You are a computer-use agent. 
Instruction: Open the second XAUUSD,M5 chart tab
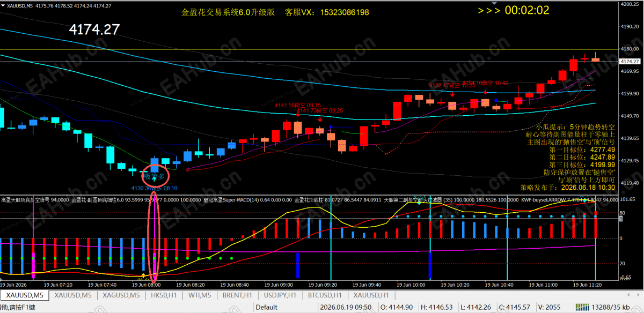(73, 295)
